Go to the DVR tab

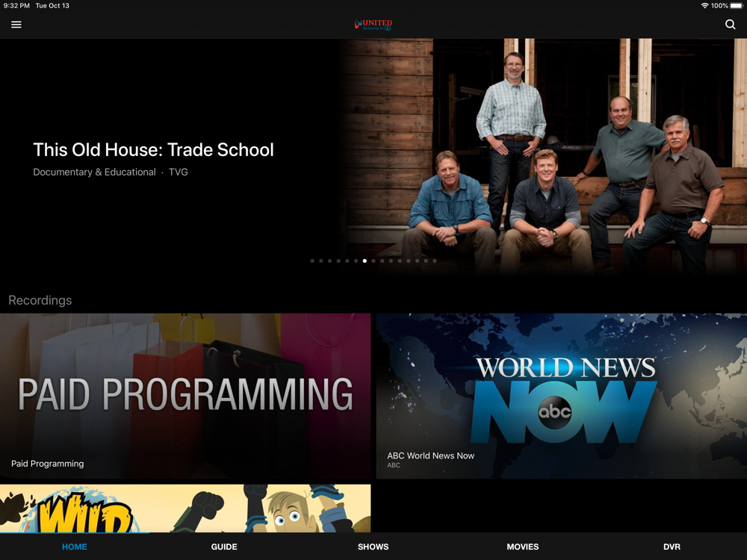[672, 547]
